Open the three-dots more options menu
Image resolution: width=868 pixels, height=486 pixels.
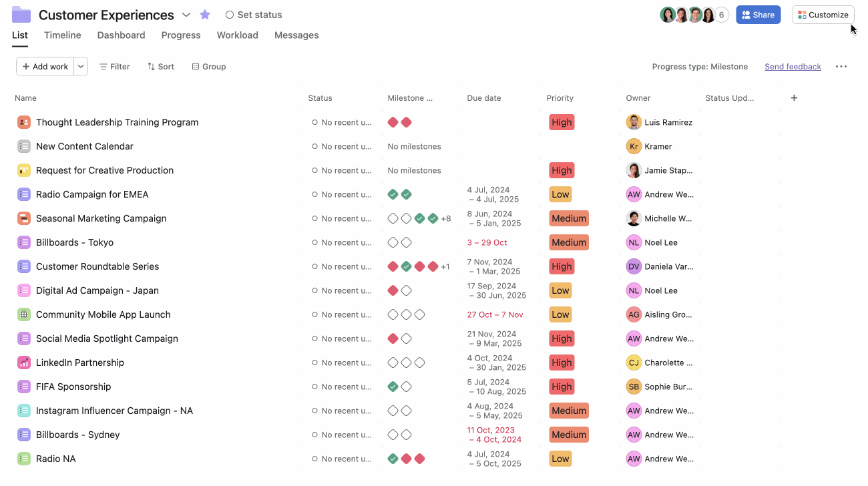pos(841,67)
